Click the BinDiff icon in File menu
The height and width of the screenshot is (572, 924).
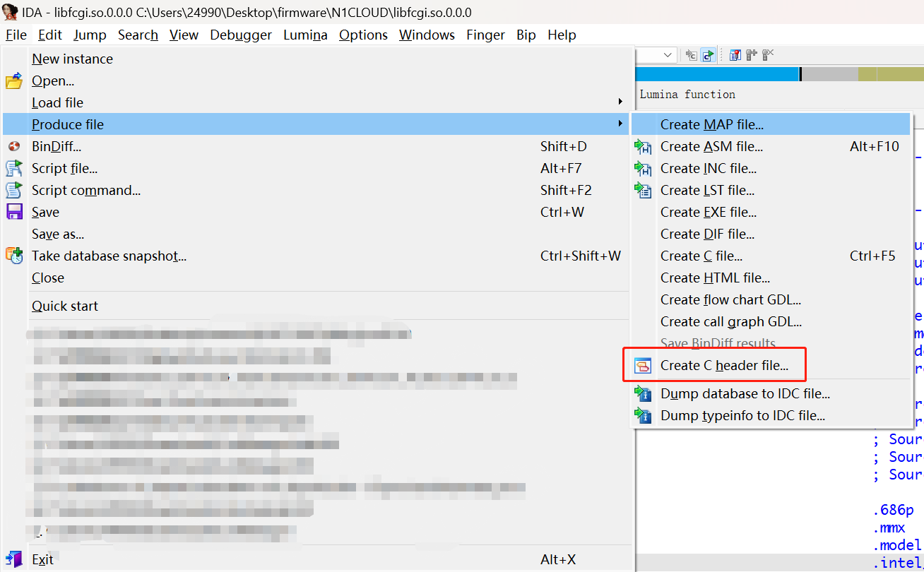14,147
